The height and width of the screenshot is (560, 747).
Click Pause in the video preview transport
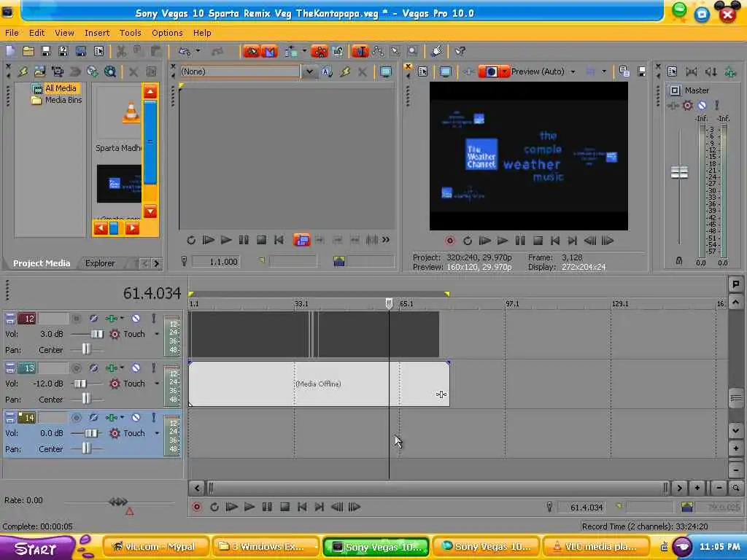(520, 241)
